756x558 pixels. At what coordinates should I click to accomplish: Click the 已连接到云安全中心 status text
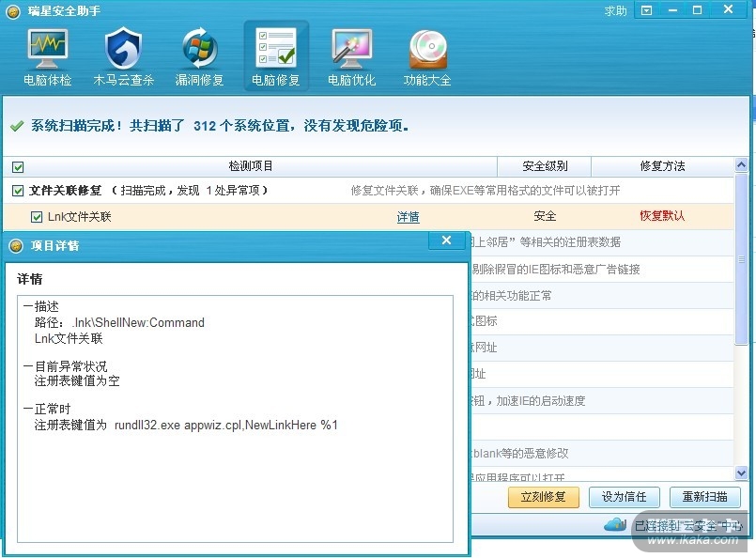[x=688, y=525]
